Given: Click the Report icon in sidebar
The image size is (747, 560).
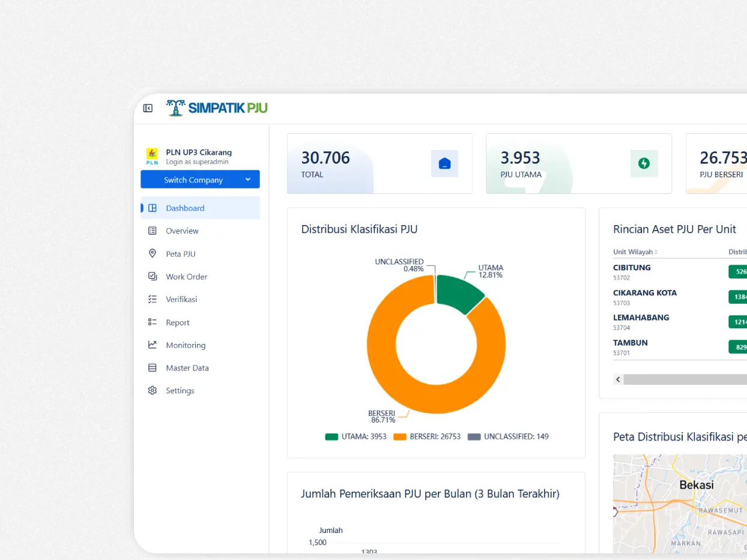Looking at the screenshot, I should pyautogui.click(x=153, y=322).
